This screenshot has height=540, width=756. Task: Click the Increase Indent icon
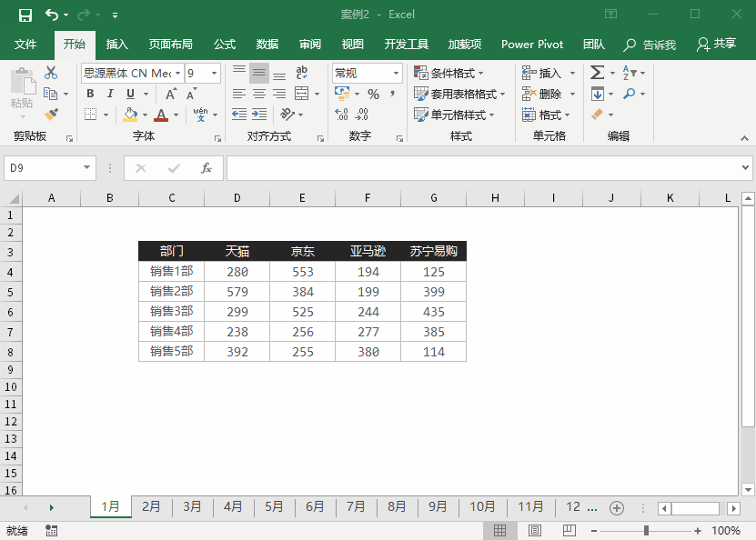click(259, 115)
